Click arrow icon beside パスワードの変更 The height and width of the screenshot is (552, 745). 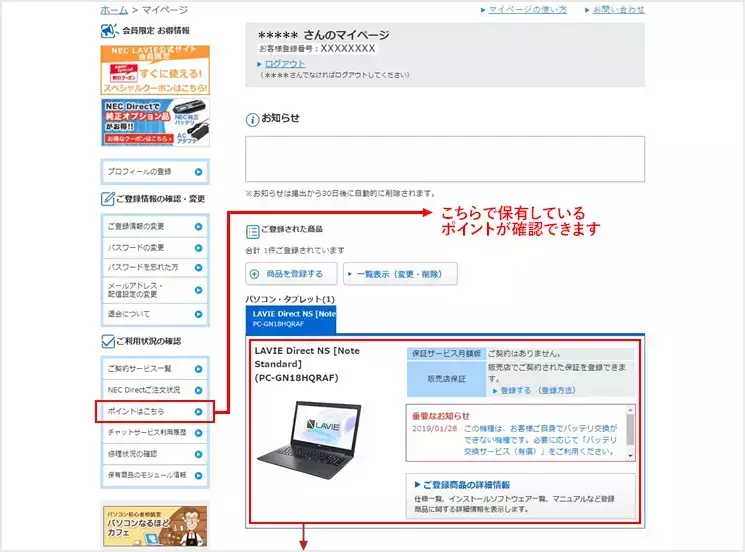pyautogui.click(x=199, y=248)
